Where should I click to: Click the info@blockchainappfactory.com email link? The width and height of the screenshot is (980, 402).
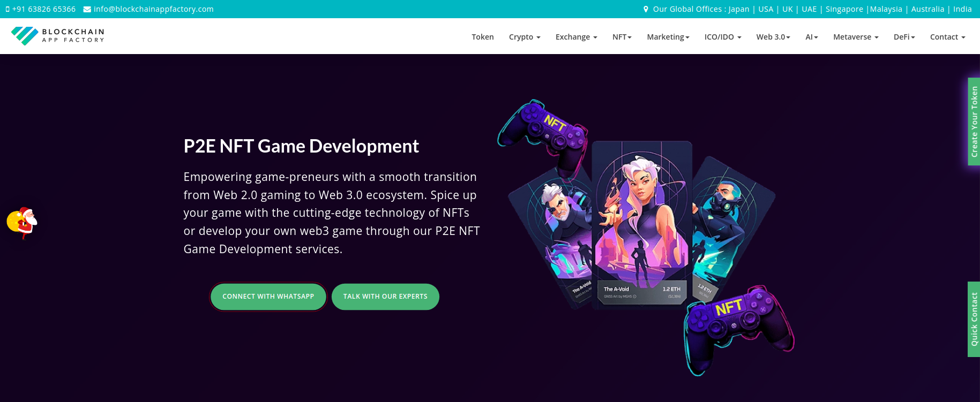click(x=153, y=9)
